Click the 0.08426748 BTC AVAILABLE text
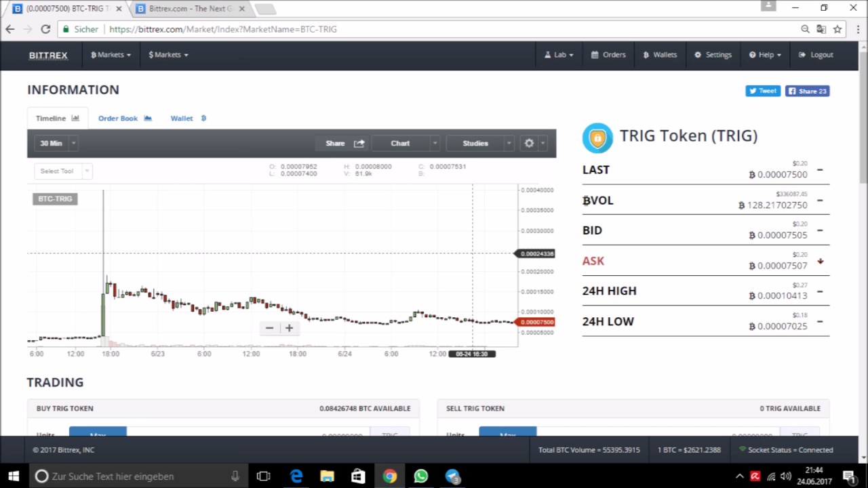The width and height of the screenshot is (868, 488). click(x=365, y=409)
